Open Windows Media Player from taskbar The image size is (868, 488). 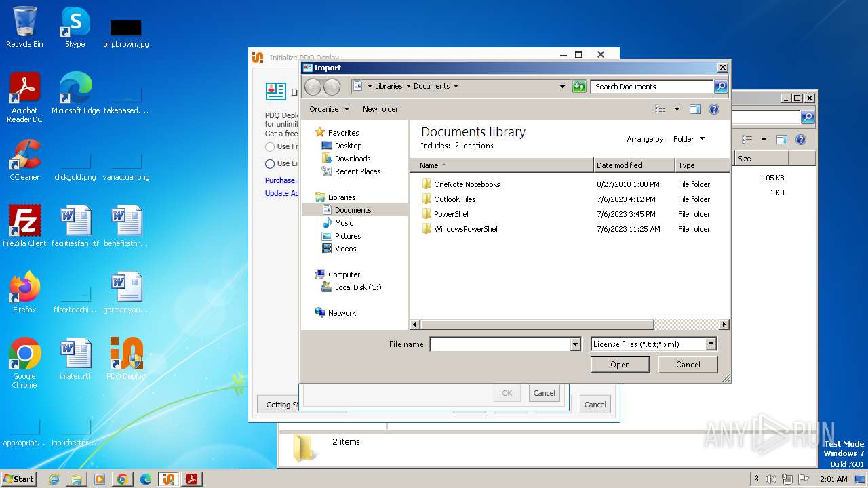pos(100,479)
